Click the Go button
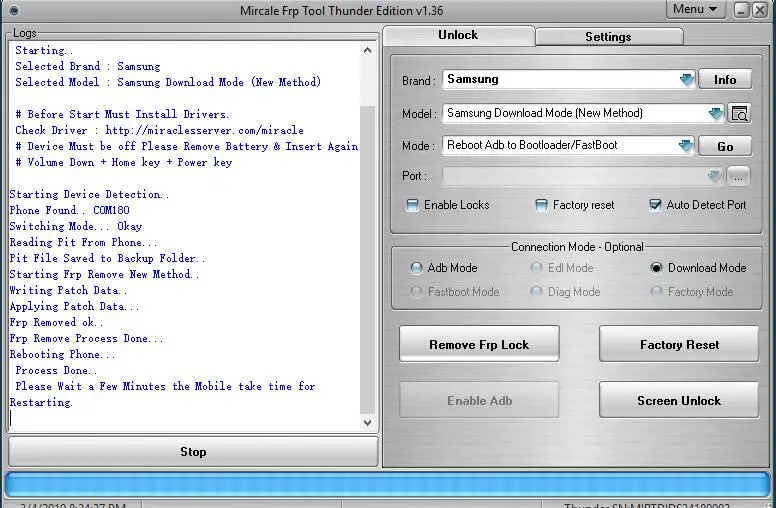776x508 pixels. (x=725, y=146)
